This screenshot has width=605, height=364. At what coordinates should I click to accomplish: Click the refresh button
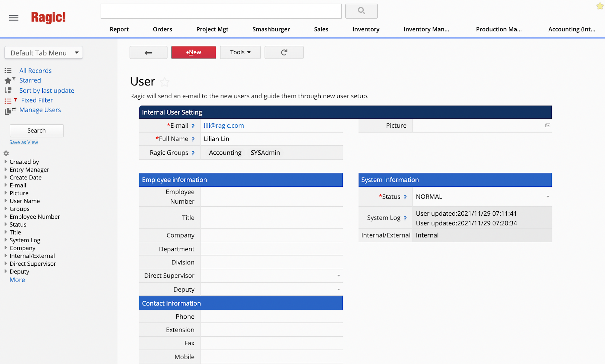[x=284, y=52]
